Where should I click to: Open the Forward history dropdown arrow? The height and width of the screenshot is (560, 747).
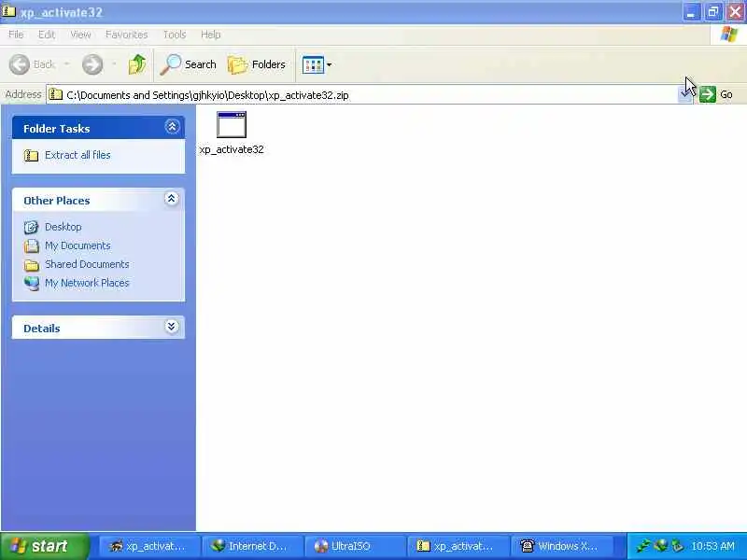114,64
